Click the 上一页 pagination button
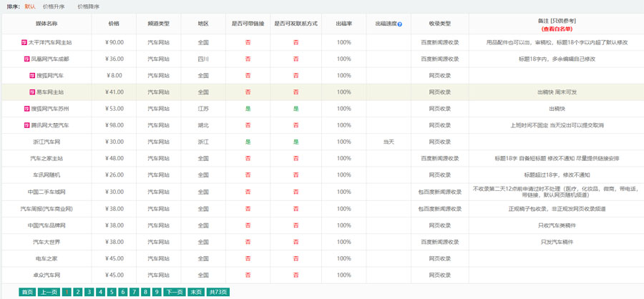644x299 pixels. 49,292
